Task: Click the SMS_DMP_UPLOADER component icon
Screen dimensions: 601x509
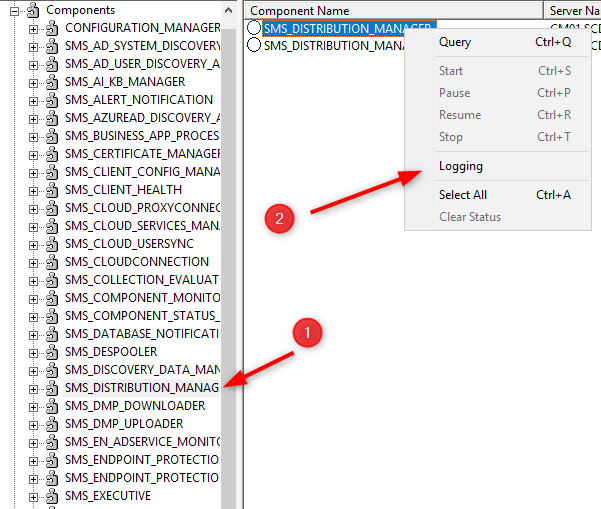Action: tap(52, 424)
